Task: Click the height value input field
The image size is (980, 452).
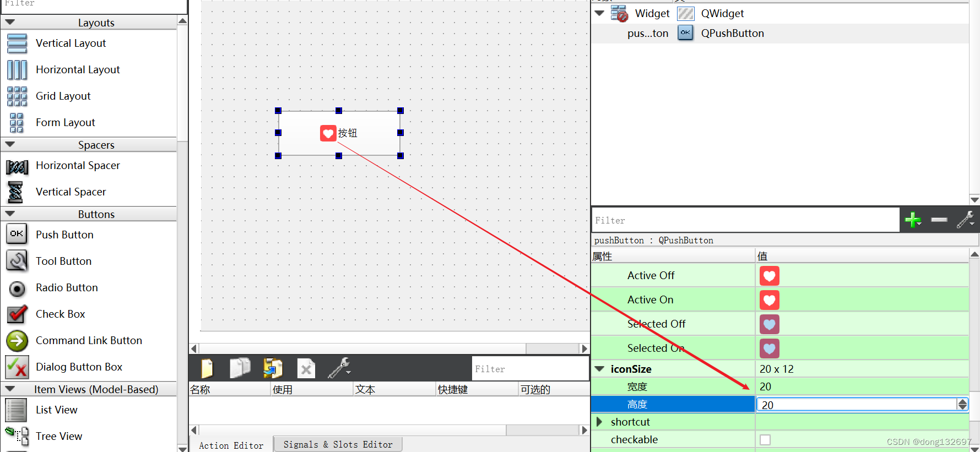Action: (857, 405)
